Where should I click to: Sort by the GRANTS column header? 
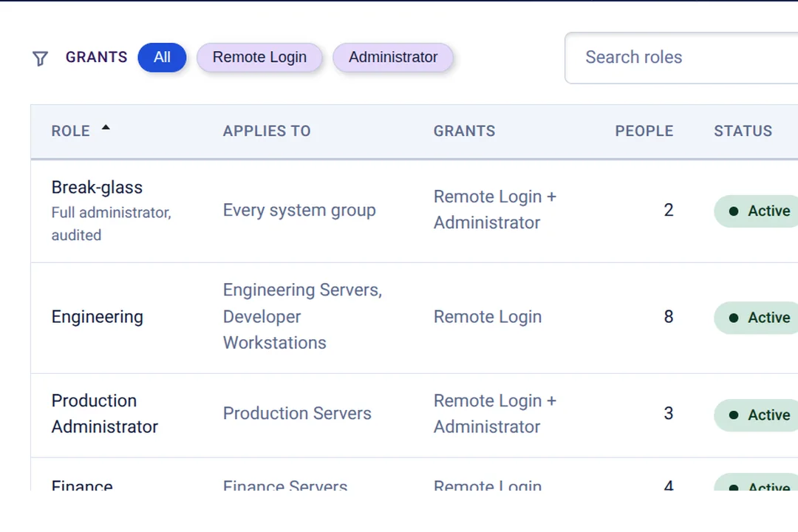(x=464, y=131)
